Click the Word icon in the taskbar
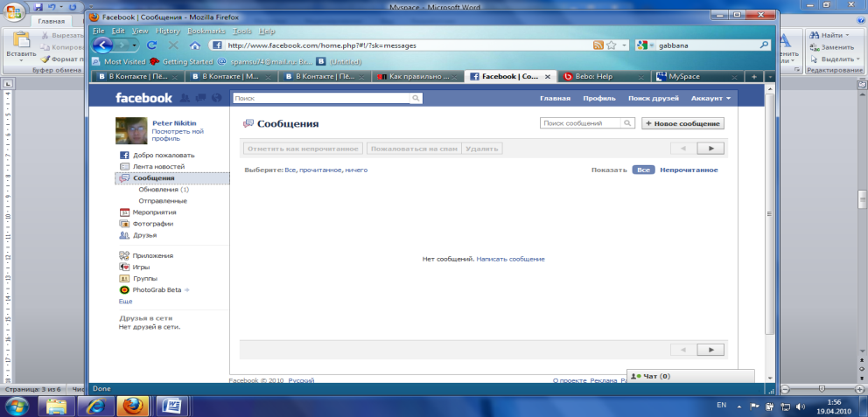The image size is (868, 417). coord(171,406)
